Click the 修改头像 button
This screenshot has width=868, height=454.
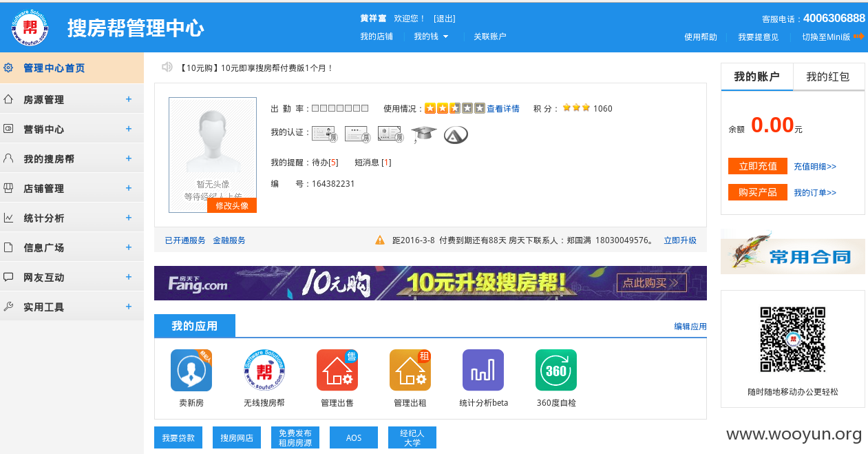pyautogui.click(x=232, y=205)
